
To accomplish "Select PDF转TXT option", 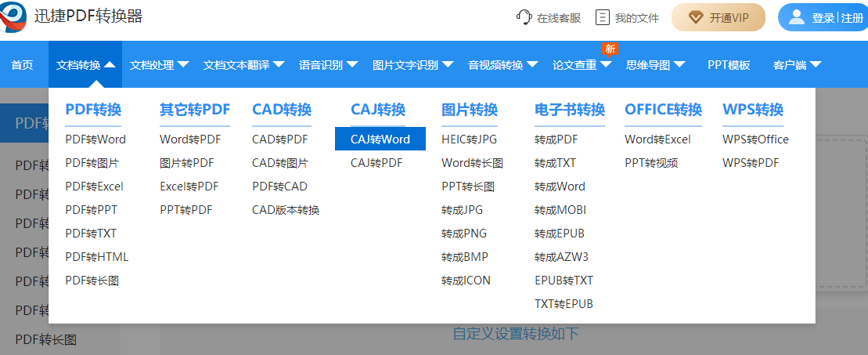I will click(91, 234).
